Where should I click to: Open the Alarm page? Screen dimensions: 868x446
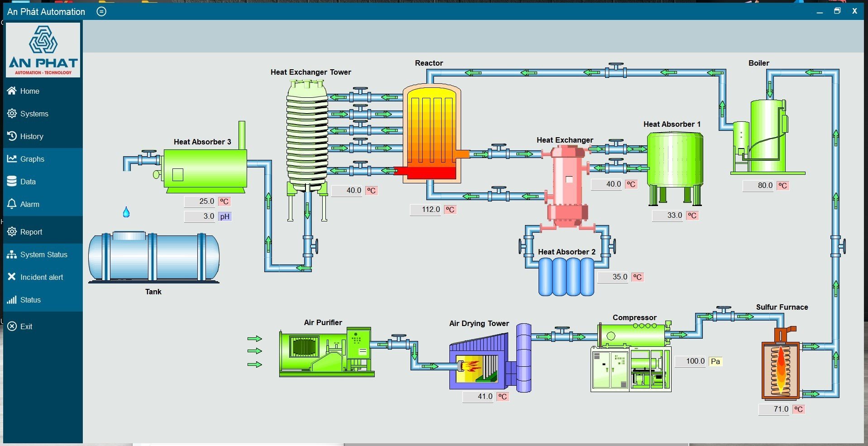click(29, 204)
